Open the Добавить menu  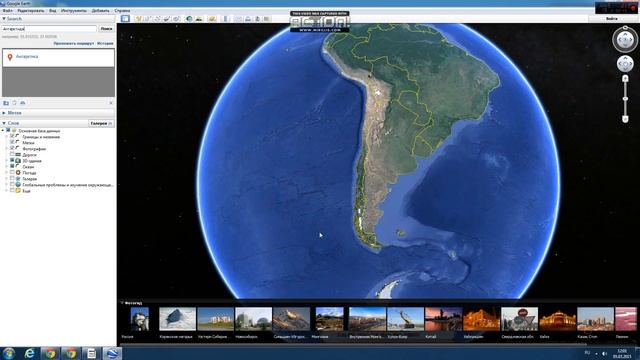coord(100,11)
